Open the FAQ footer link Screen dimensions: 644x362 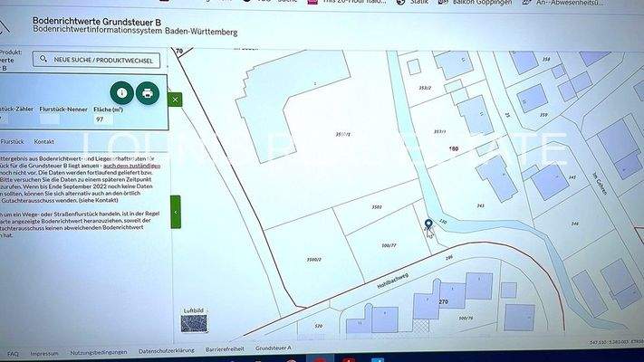tap(13, 353)
